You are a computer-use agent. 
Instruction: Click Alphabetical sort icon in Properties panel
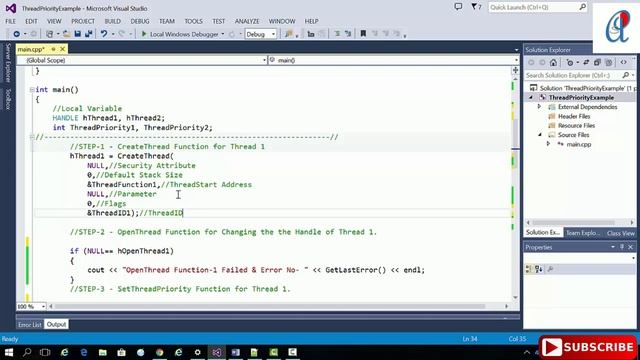[x=539, y=269]
